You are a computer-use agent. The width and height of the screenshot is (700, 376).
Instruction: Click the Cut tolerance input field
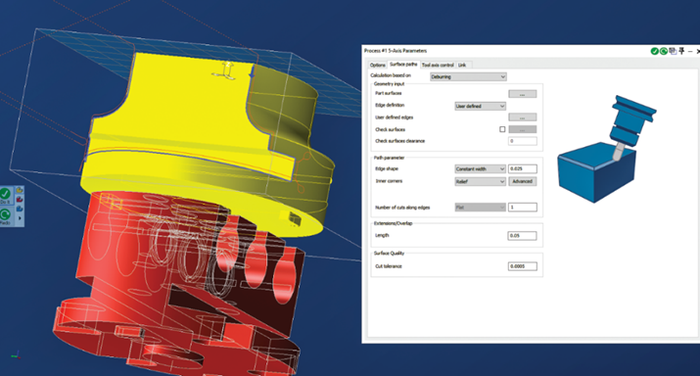pyautogui.click(x=522, y=266)
